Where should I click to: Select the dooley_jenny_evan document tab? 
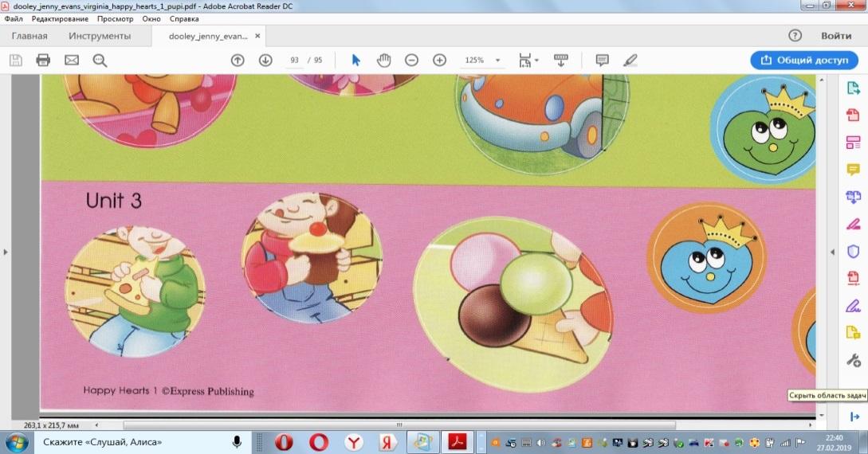208,36
